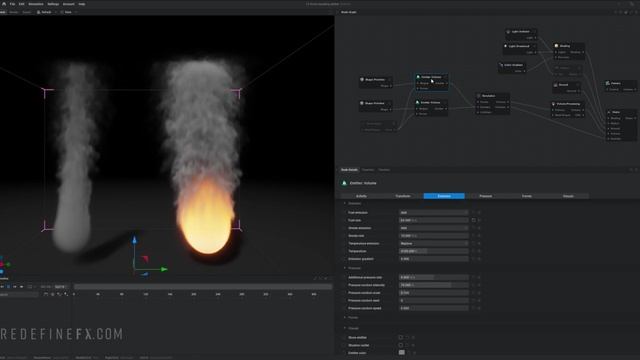Click the Emission gradient value field
This screenshot has width=640, height=360.
433,259
